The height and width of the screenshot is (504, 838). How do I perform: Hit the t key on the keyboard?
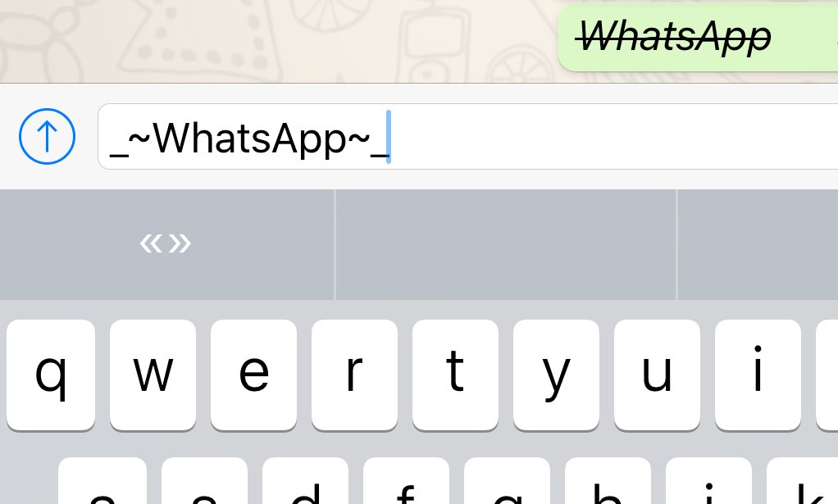[455, 375]
